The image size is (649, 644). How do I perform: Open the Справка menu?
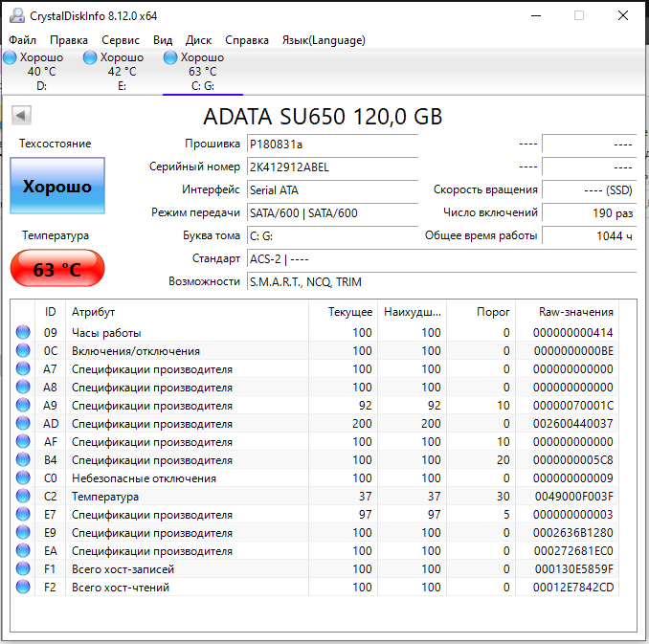tap(247, 40)
